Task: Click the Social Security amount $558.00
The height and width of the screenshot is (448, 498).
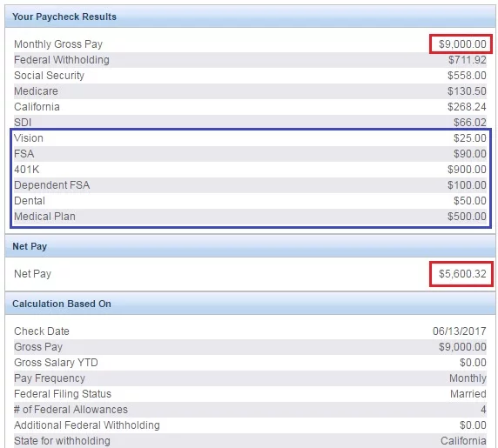Action: pos(467,76)
